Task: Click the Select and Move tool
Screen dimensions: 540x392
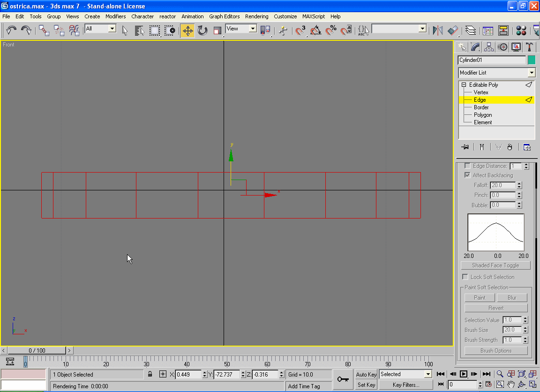Action: pos(187,30)
